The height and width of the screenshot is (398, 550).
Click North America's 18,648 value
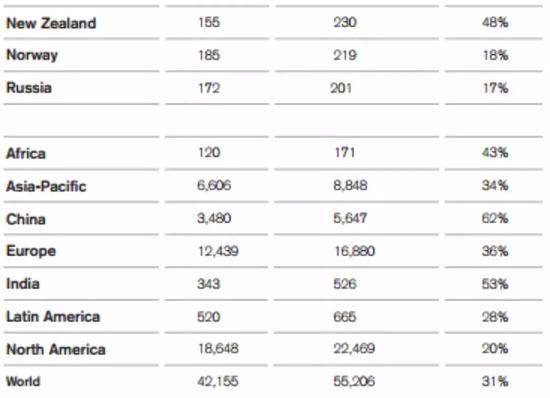[x=218, y=349]
